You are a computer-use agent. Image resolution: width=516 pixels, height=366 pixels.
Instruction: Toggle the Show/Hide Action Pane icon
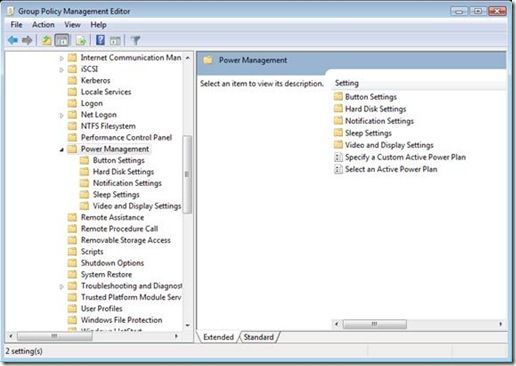pyautogui.click(x=115, y=41)
